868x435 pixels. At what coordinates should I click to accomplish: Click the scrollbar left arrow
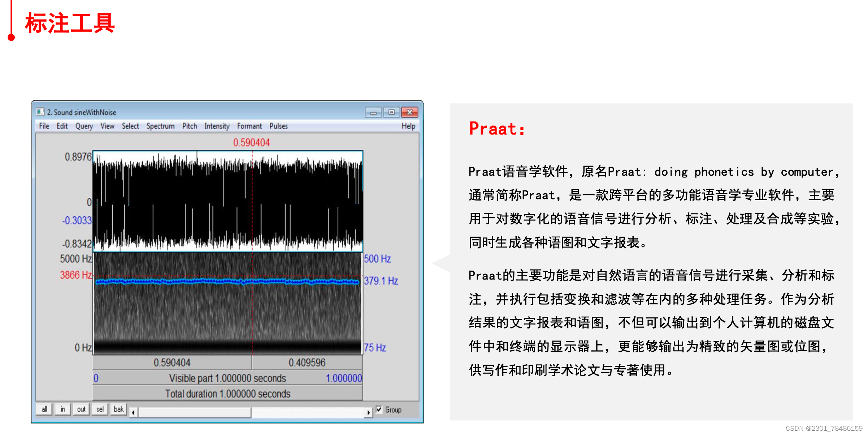[133, 412]
